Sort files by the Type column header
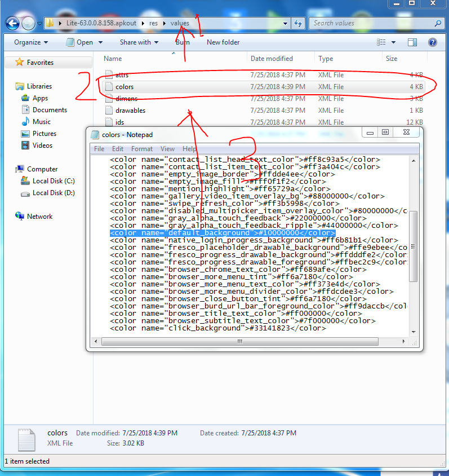This screenshot has height=476, width=449. tap(326, 59)
